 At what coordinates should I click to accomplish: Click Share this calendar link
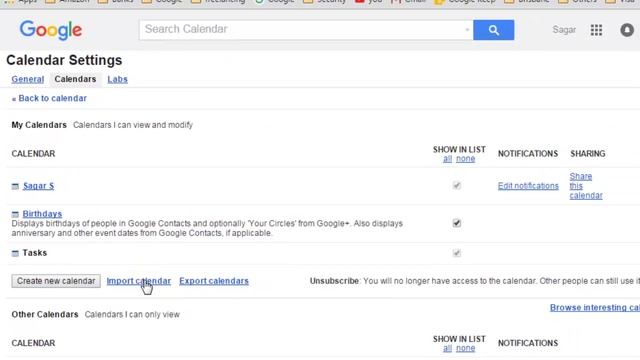click(x=586, y=186)
